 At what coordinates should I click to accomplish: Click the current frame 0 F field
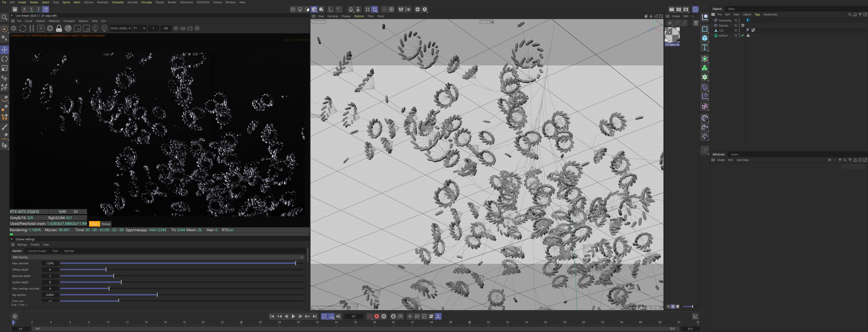click(354, 316)
